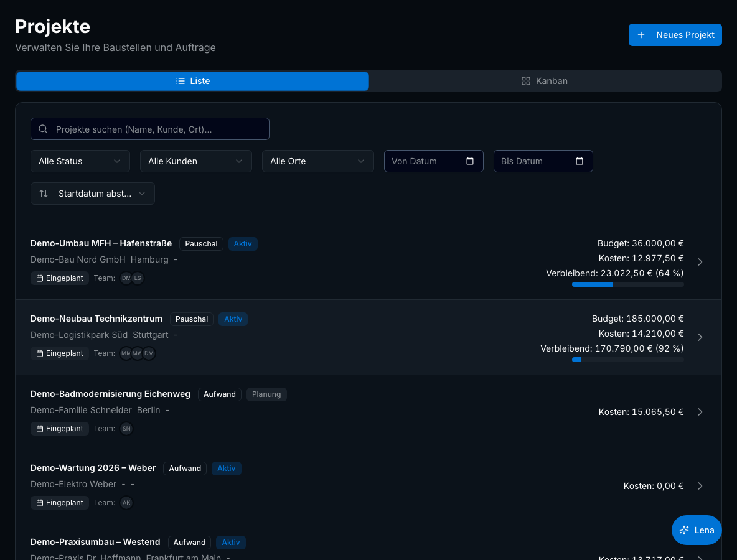
Task: Switch to the Kanban view tab
Action: 545,81
